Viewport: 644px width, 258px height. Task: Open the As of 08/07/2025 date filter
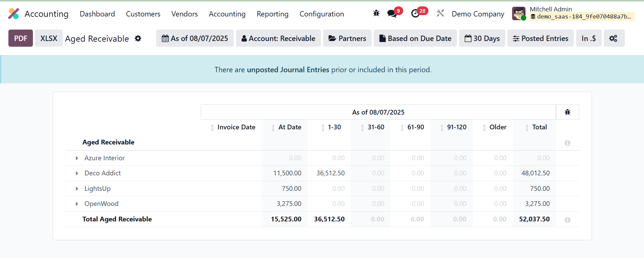click(195, 38)
